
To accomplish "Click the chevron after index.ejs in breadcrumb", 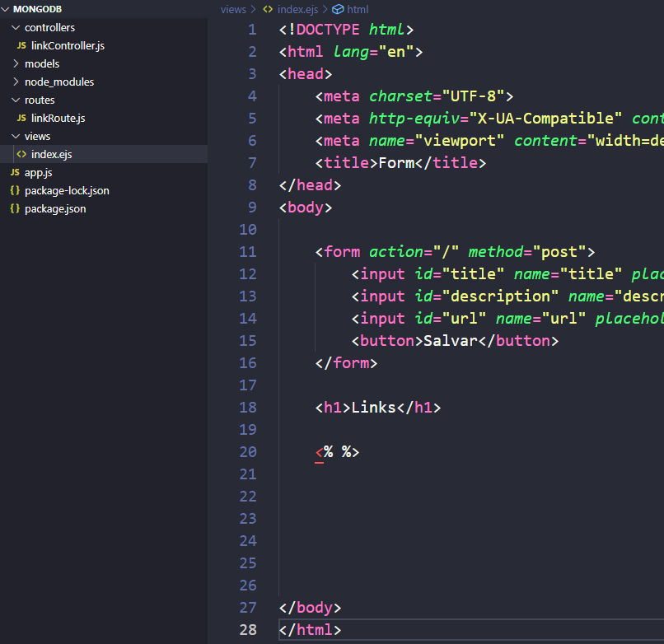I will tap(325, 9).
